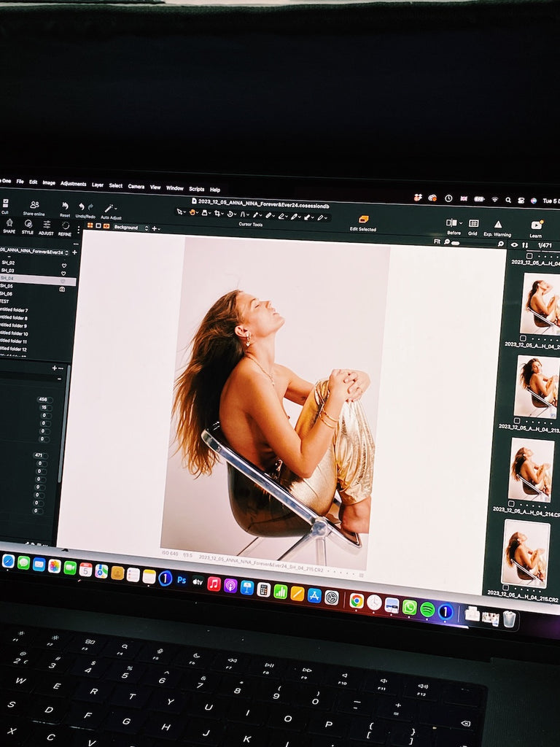560x747 pixels.
Task: Select the pointer cursor tool
Action: click(x=179, y=212)
